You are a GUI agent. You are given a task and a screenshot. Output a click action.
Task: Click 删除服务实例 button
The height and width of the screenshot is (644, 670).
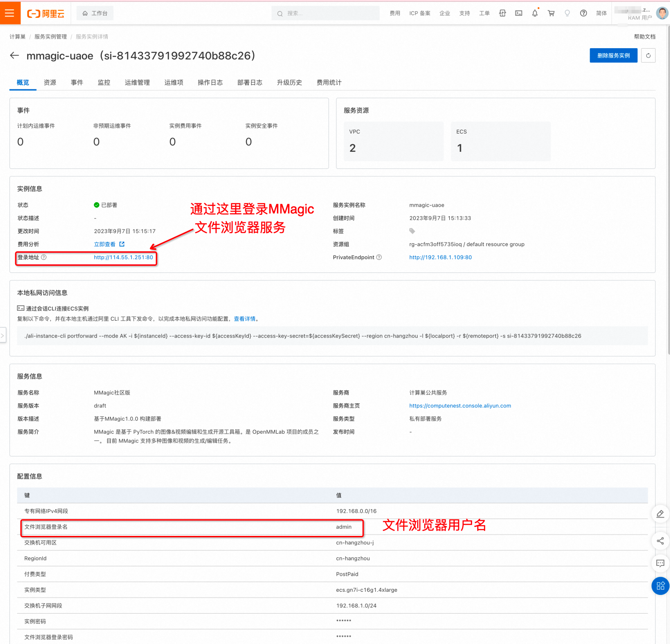pos(613,55)
